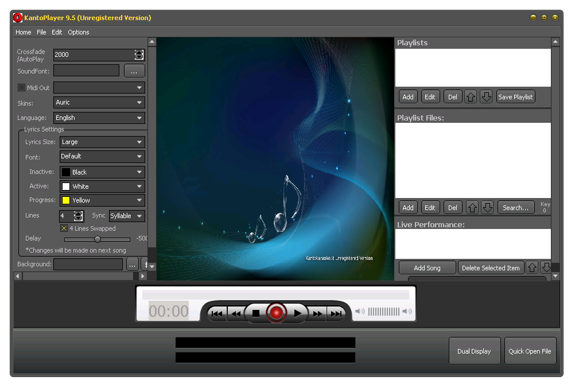
Task: Open Progress color dropdown showing Yellow
Action: 102,200
